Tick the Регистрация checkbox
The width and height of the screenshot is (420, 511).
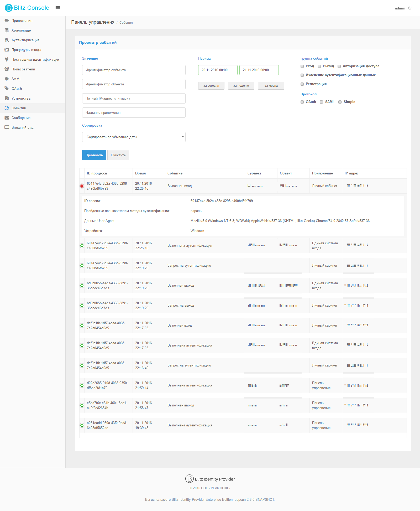click(302, 84)
